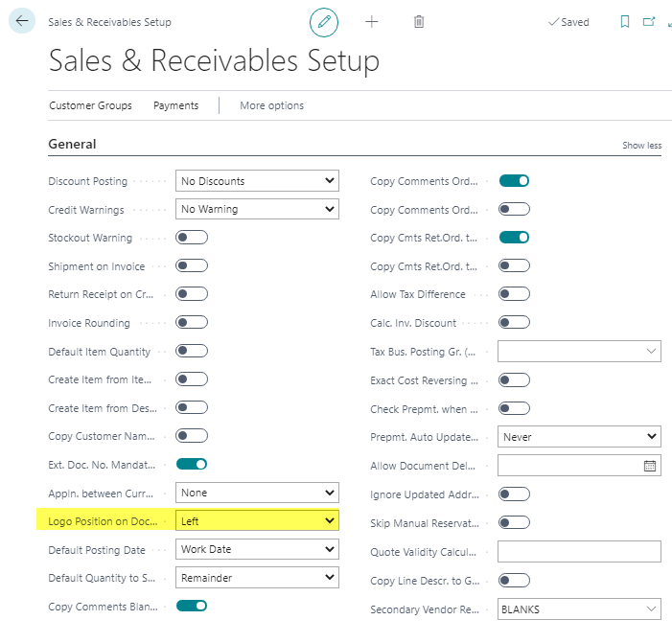Toggle Allow Tax Difference switch
Screen dimensions: 672x643
click(x=514, y=294)
